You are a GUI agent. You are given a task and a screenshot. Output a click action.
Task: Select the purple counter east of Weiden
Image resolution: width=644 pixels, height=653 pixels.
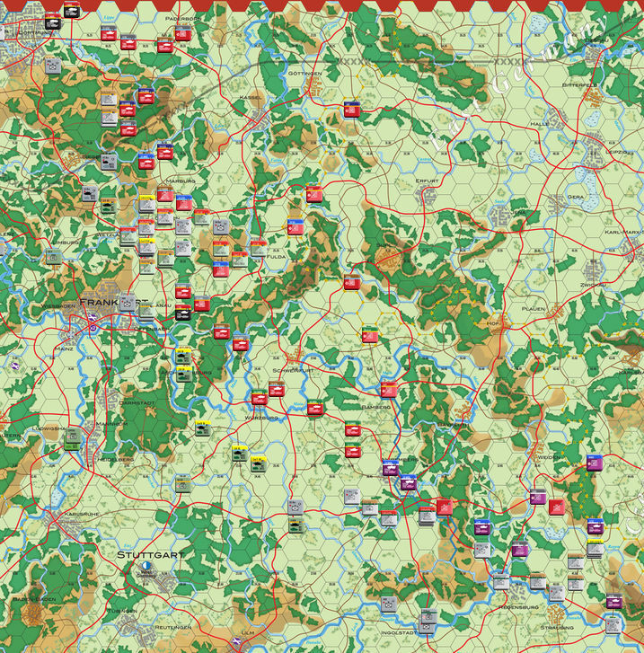click(595, 463)
